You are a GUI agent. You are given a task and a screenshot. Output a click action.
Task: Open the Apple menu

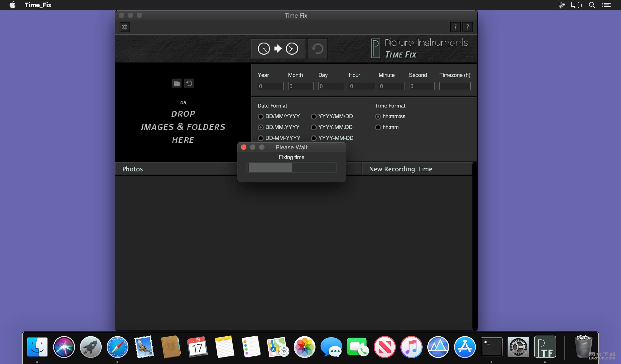(x=12, y=5)
